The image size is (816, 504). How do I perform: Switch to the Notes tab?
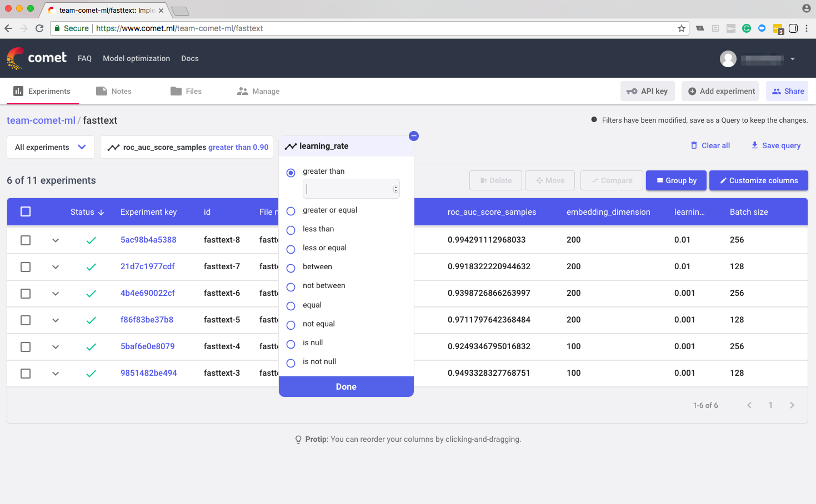(x=122, y=90)
